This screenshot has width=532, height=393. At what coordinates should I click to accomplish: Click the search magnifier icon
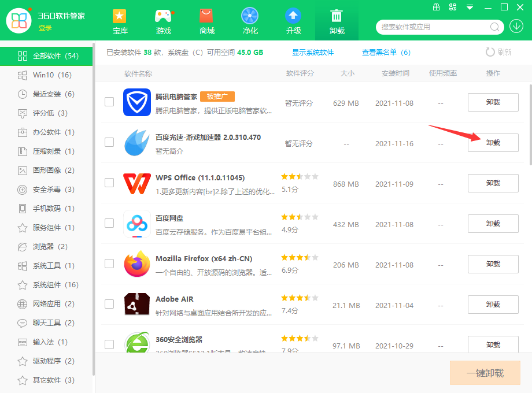point(494,27)
